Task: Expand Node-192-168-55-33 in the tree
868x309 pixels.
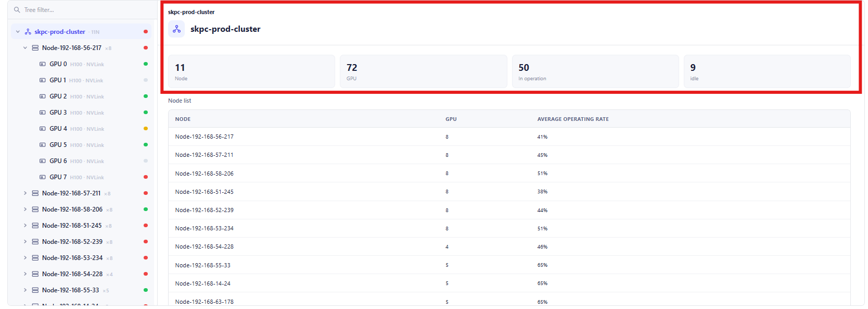Action: click(25, 290)
